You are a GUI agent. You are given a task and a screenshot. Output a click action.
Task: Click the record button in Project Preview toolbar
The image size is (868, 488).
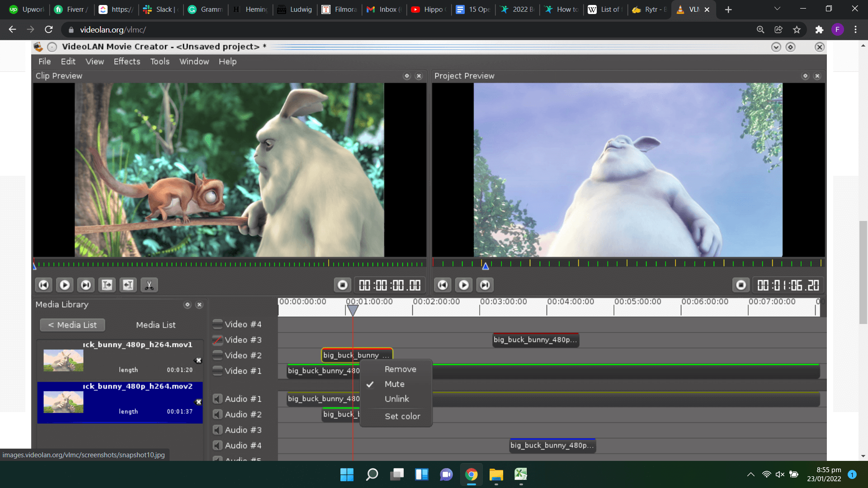click(741, 285)
